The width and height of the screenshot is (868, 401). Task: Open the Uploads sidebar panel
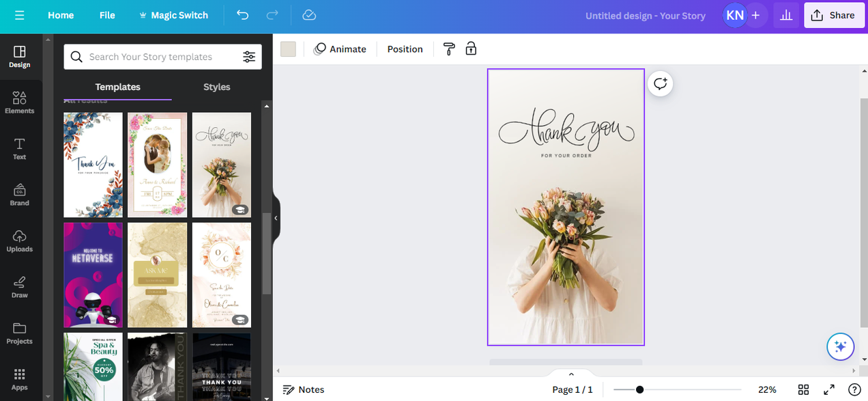click(x=19, y=240)
